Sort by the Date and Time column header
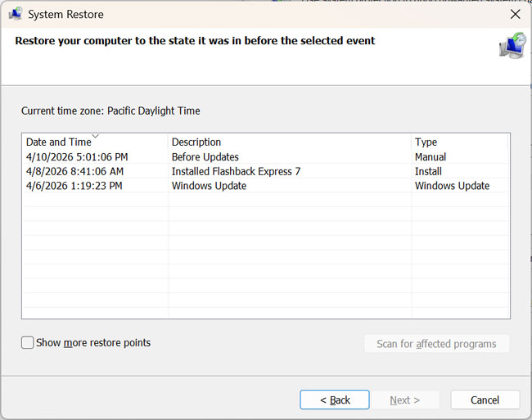 95,142
